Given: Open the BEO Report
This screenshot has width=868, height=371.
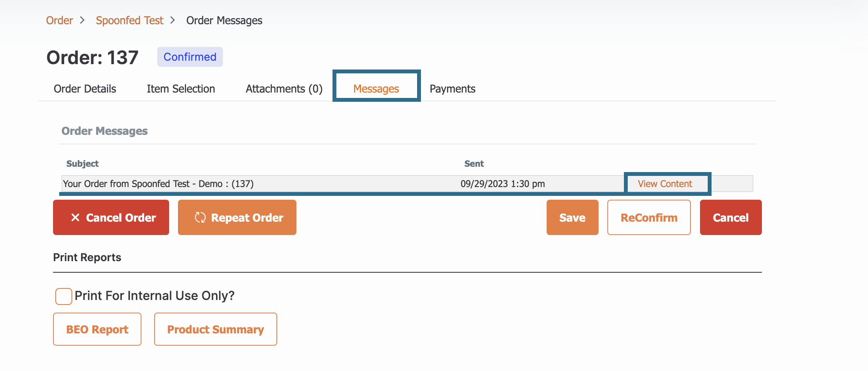Looking at the screenshot, I should point(97,329).
